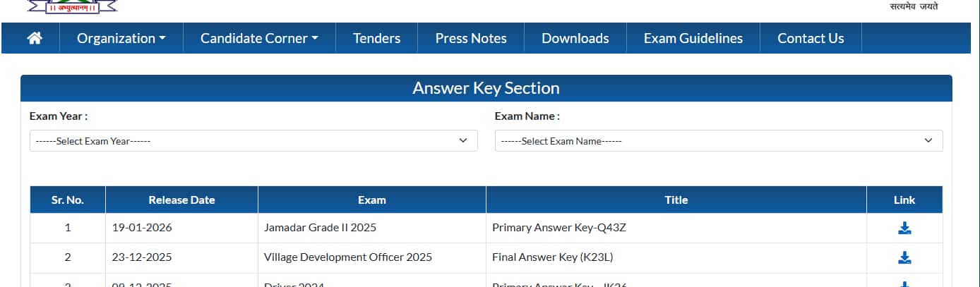The height and width of the screenshot is (287, 980).
Task: Go to the Tenders page
Action: 376,38
